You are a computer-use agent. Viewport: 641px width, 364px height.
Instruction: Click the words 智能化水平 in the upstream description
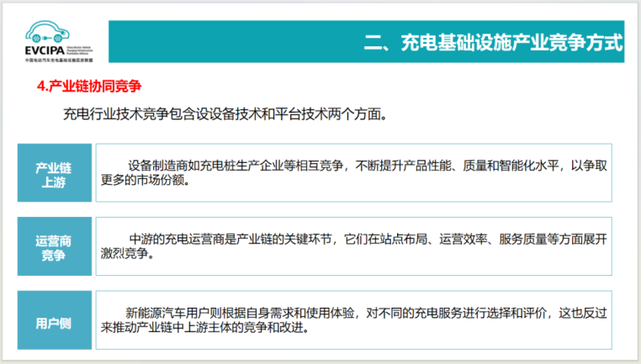pos(527,166)
